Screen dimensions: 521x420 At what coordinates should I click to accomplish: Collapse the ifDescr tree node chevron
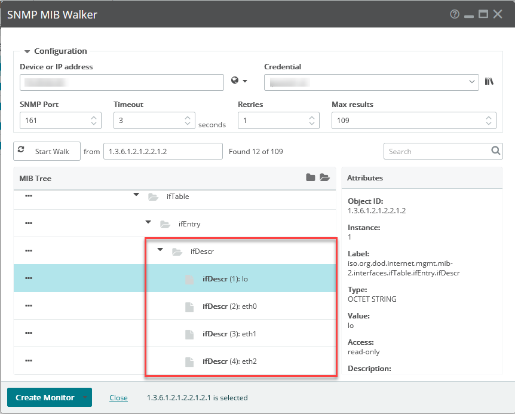pos(160,249)
